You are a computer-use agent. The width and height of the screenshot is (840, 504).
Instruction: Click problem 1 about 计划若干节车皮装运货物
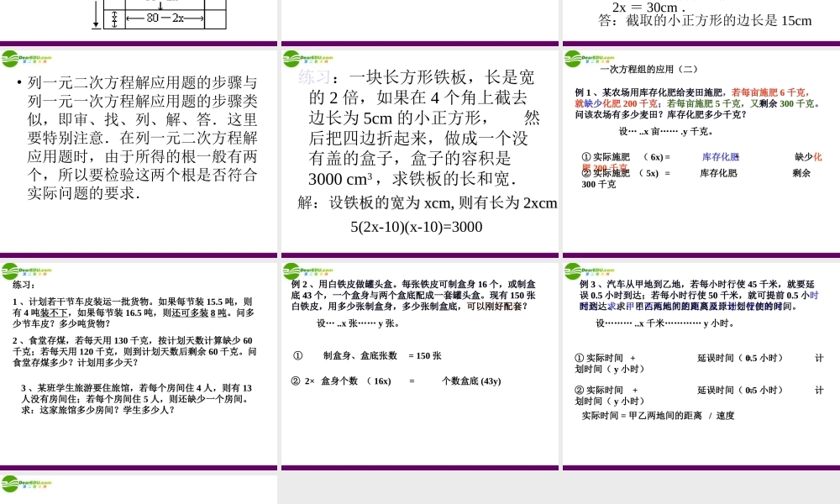click(x=134, y=312)
